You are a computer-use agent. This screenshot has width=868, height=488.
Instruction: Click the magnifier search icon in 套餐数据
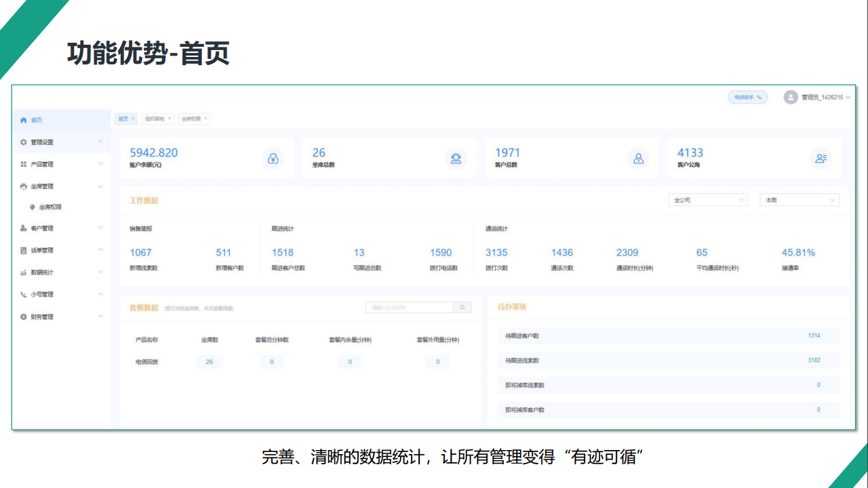click(x=462, y=307)
